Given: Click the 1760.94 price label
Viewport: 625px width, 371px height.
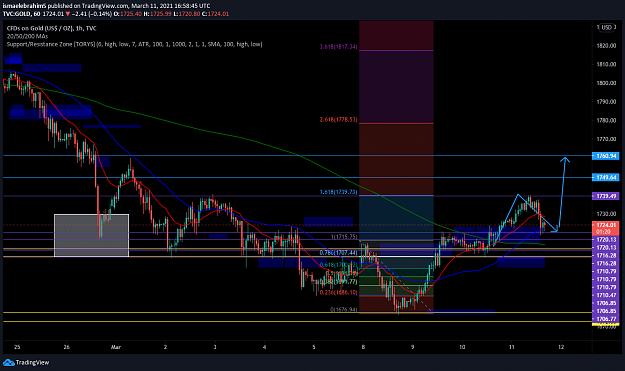Looking at the screenshot, I should [x=605, y=156].
